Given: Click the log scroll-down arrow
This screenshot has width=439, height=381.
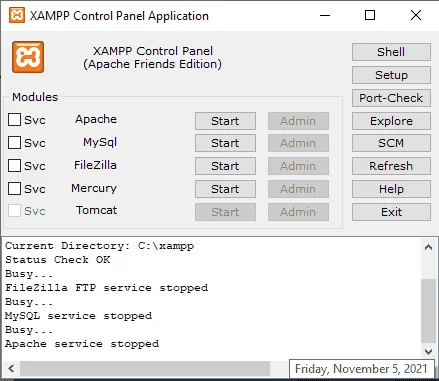Looking at the screenshot, I should (429, 352).
